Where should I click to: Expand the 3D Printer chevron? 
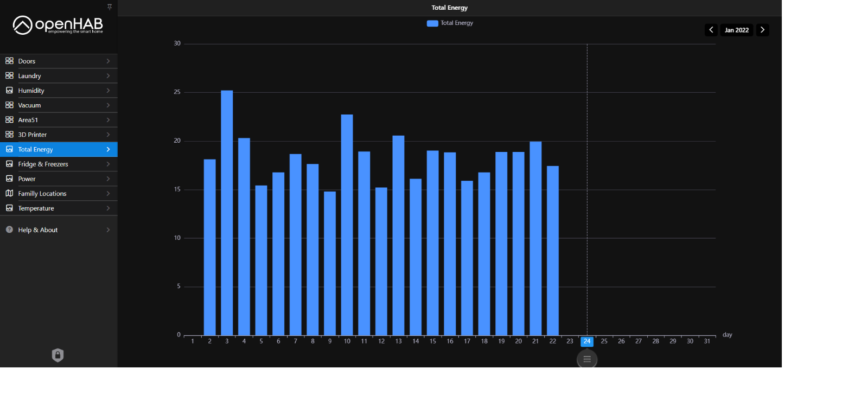click(108, 134)
